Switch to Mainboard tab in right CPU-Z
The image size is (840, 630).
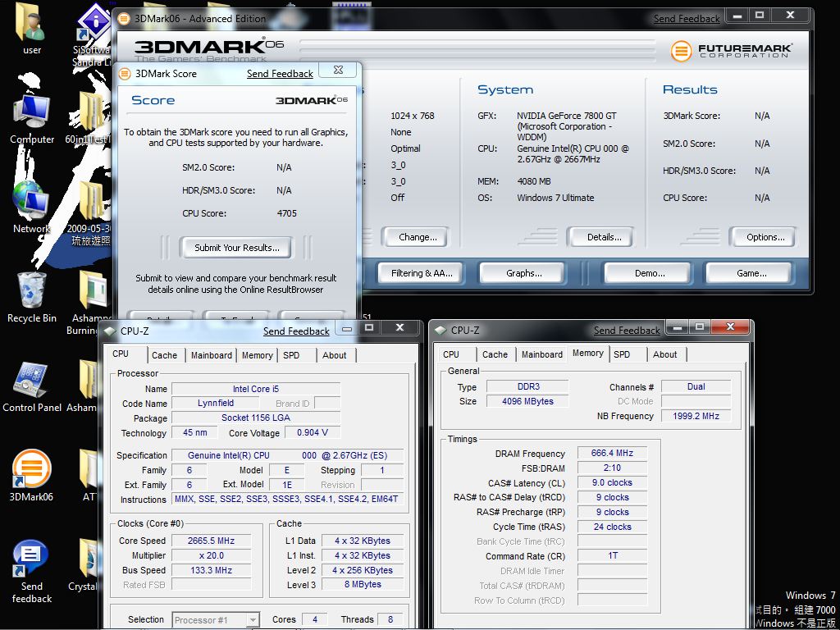(542, 354)
